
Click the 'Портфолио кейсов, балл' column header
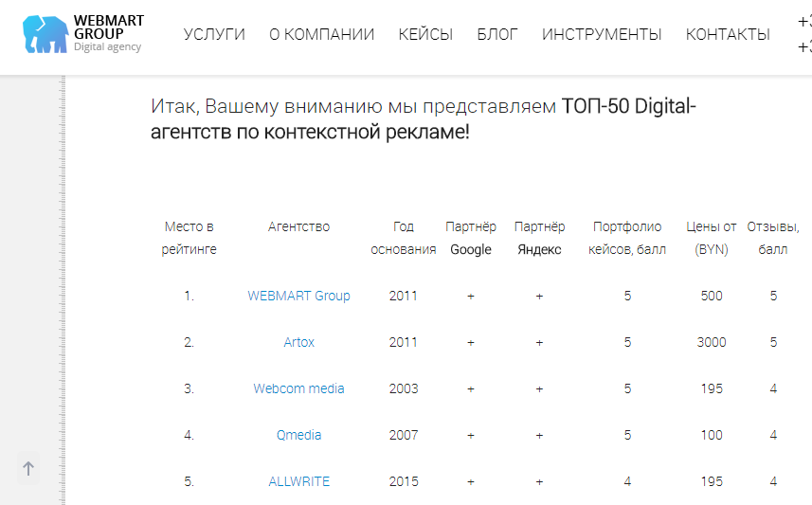pyautogui.click(x=627, y=238)
